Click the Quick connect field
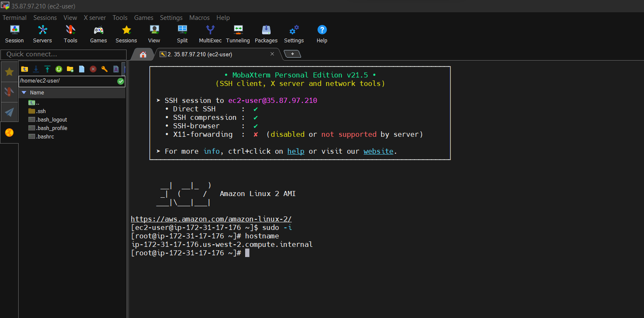Screen dimensions: 644x318 [64, 55]
